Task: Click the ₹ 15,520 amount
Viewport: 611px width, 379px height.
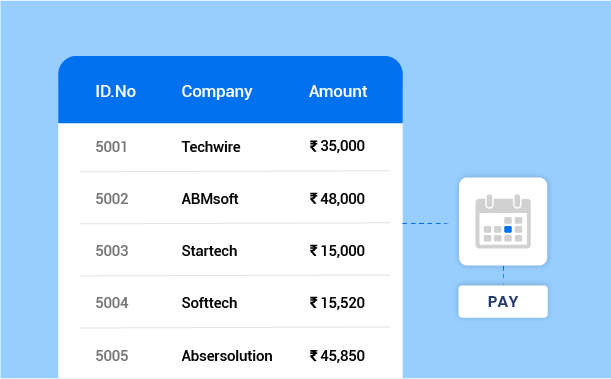Action: pos(337,303)
